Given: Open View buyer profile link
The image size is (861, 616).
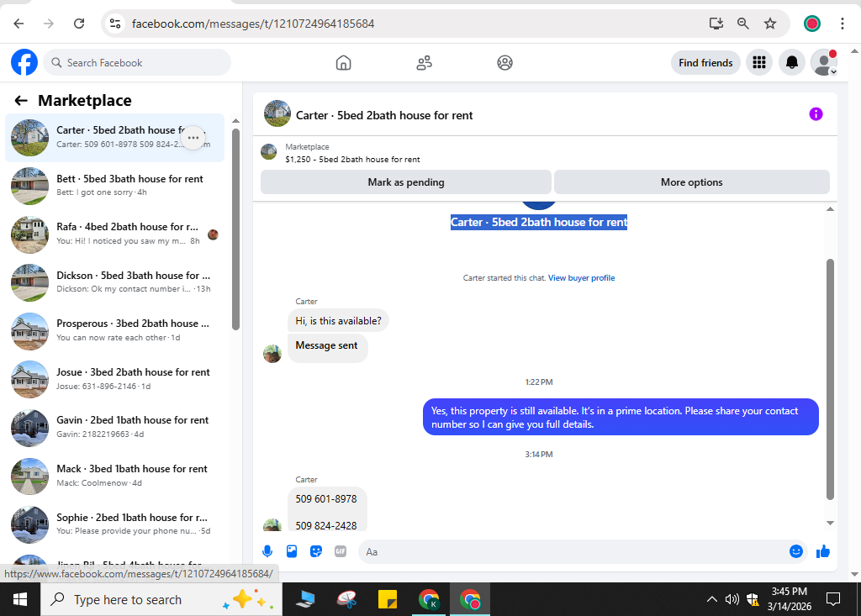Looking at the screenshot, I should click(581, 278).
